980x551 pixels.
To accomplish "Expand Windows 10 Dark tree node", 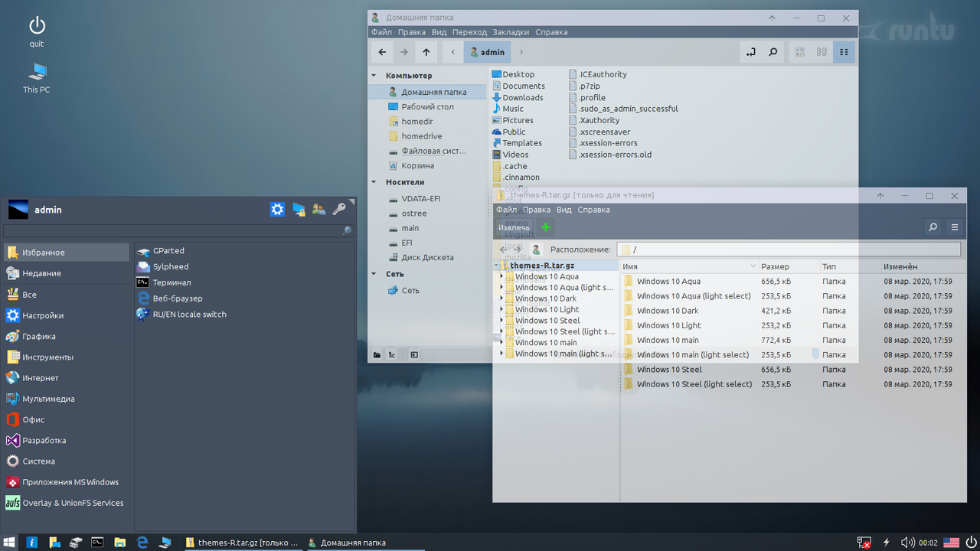I will pos(502,298).
